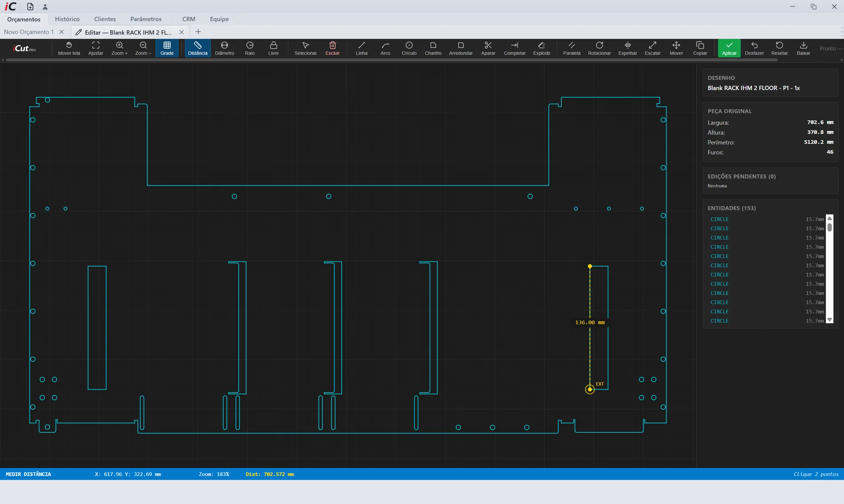Click the Zoom: 183% status entry

point(214,474)
